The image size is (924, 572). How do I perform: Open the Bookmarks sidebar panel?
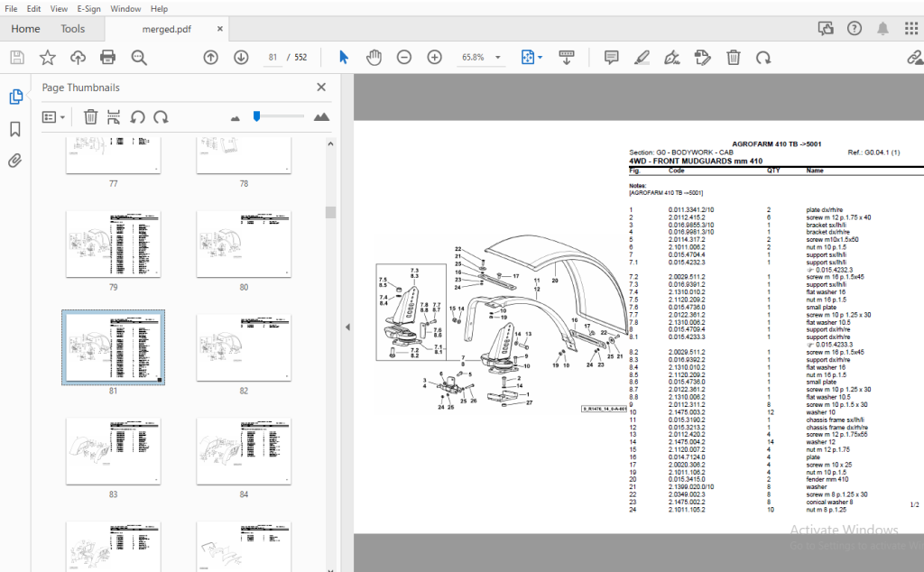coord(15,129)
